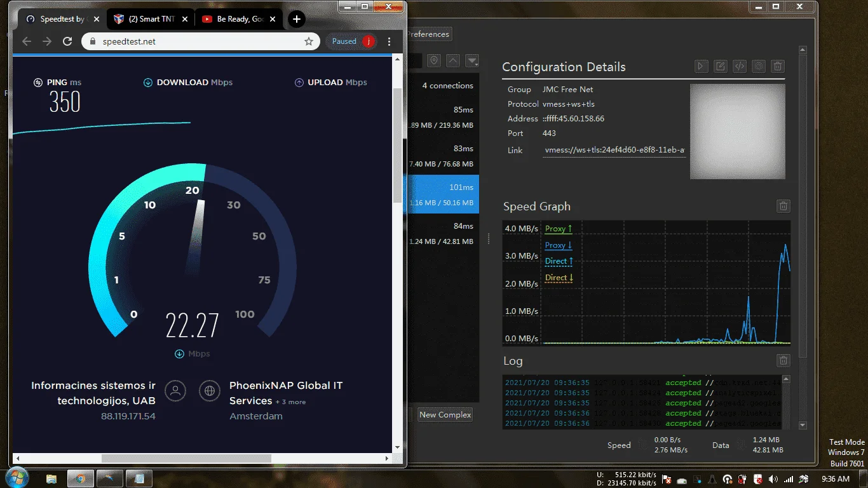Click the 'Direct ↓' legend entry
Image resolution: width=868 pixels, height=488 pixels.
[559, 278]
